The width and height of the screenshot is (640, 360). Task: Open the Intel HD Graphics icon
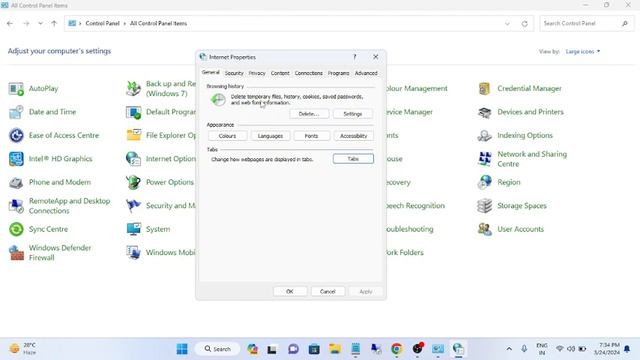16,159
